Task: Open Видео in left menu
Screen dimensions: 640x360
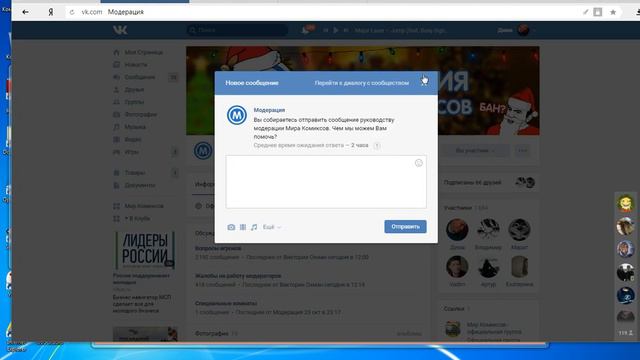Action: [133, 140]
